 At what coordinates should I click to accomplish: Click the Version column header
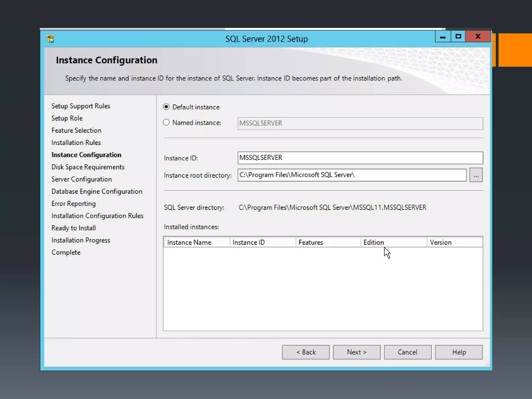(455, 242)
